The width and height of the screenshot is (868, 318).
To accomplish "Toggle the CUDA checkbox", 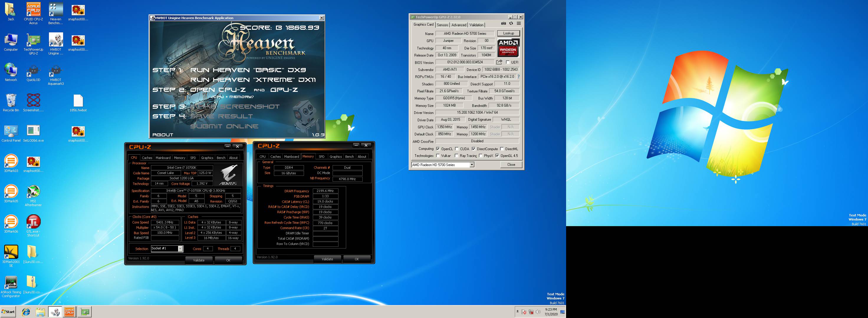I will point(457,149).
